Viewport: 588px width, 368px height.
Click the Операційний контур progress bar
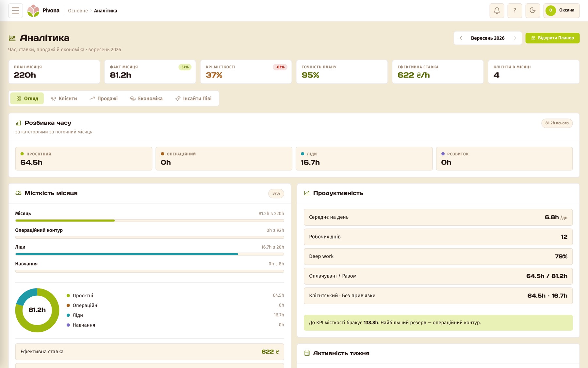tap(150, 237)
